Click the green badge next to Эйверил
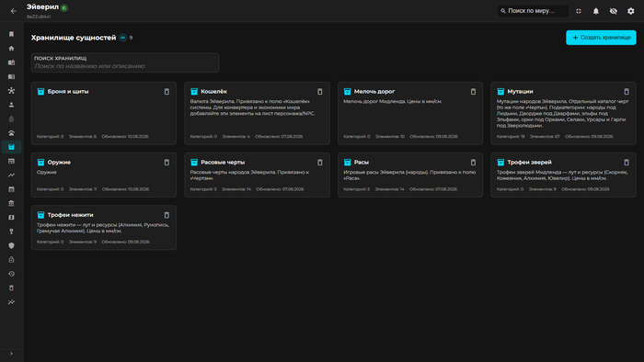644x362 pixels. [64, 7]
